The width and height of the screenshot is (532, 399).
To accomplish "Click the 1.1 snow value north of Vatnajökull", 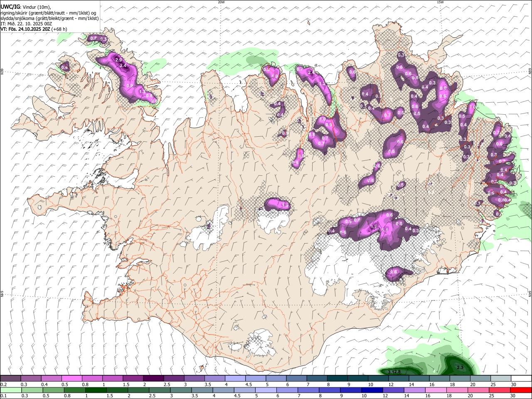I will [x=385, y=230].
